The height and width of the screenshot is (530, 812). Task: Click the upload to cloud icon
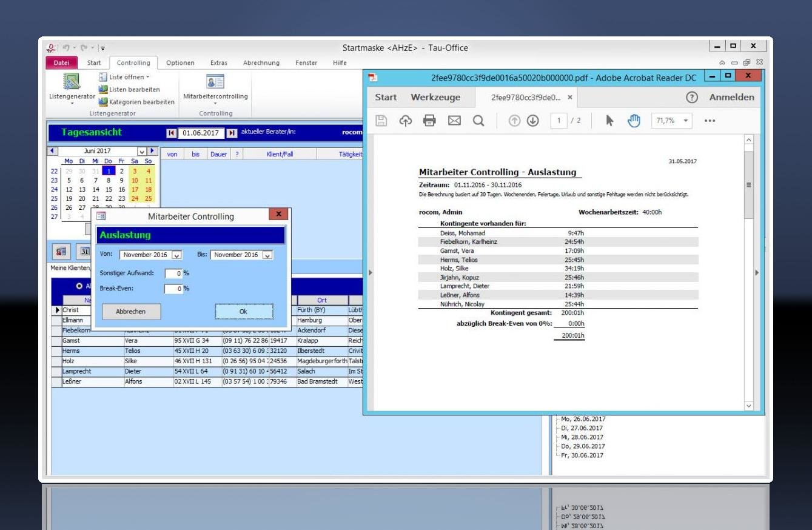point(405,121)
